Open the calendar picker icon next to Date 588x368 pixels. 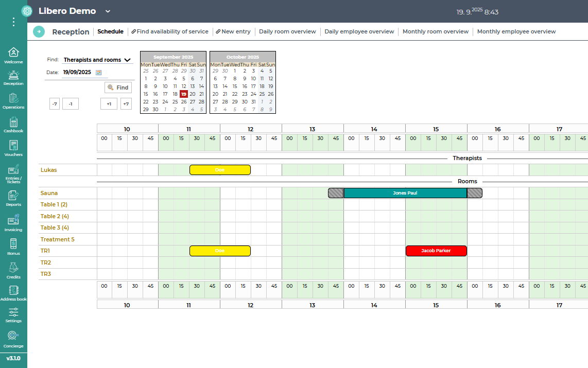point(99,73)
